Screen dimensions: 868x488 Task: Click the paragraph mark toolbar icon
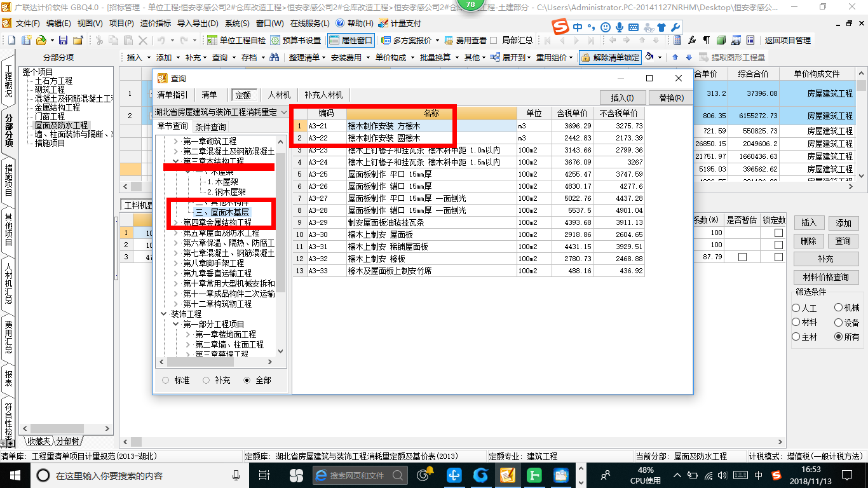707,40
